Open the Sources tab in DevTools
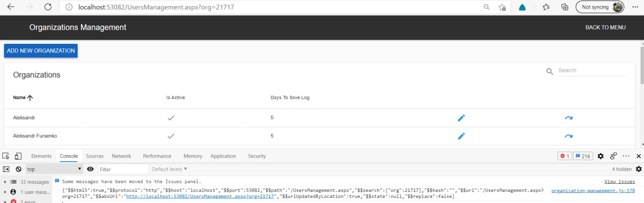The height and width of the screenshot is (203, 644). click(x=95, y=156)
